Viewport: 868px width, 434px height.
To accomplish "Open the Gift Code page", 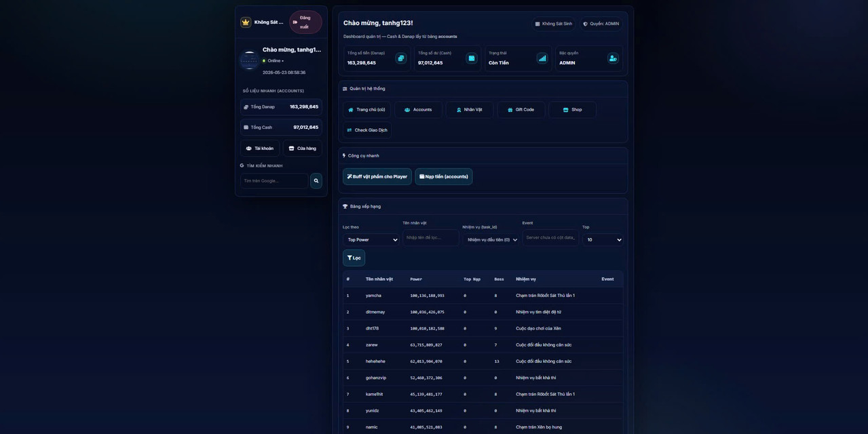I will tap(521, 110).
